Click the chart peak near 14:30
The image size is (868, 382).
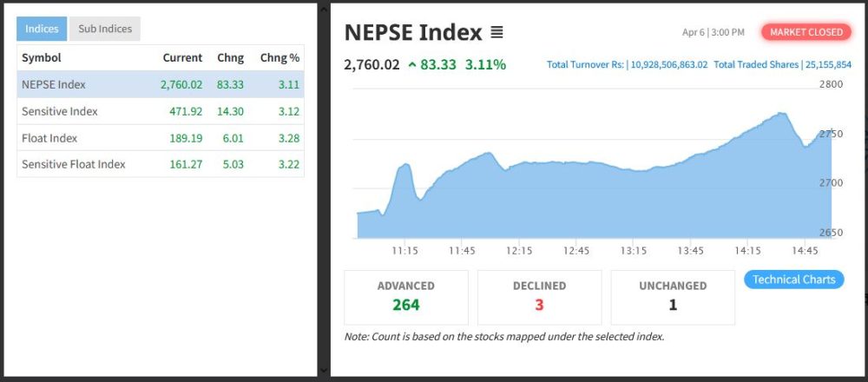(781, 114)
